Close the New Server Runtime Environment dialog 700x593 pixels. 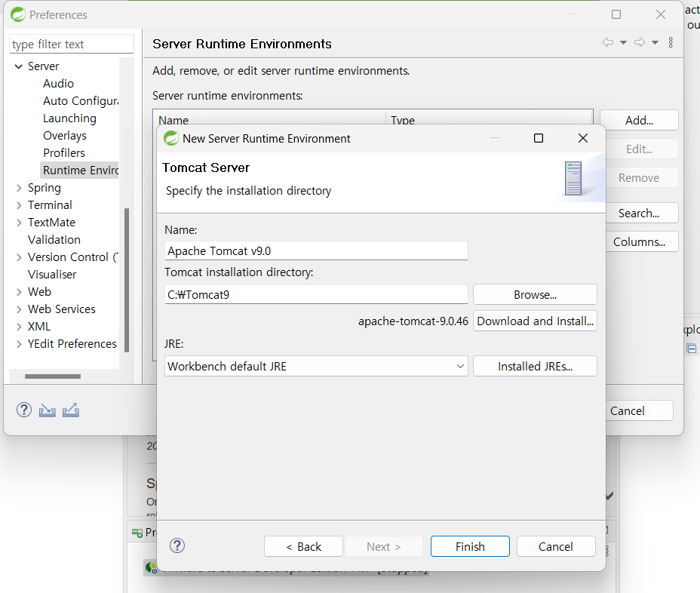[582, 138]
